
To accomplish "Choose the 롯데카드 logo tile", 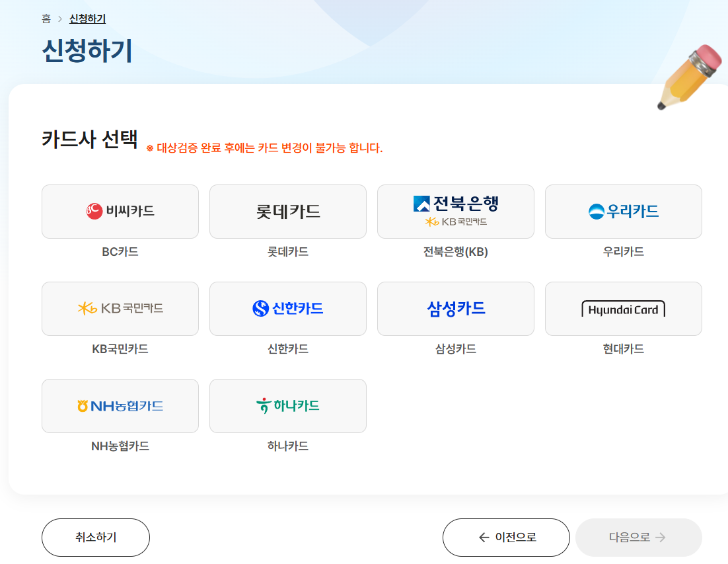I will pos(288,212).
